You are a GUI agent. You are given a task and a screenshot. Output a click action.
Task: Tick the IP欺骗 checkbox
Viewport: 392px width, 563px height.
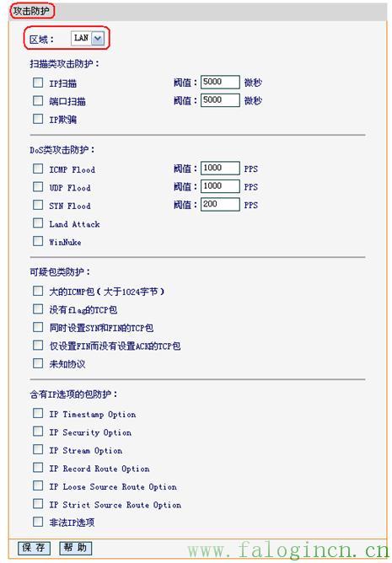point(38,119)
